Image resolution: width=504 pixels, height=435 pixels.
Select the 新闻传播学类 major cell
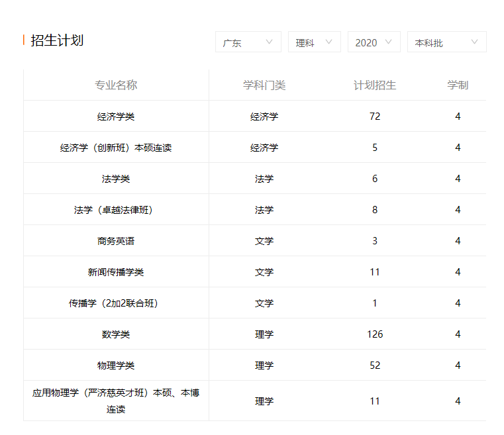tap(116, 272)
